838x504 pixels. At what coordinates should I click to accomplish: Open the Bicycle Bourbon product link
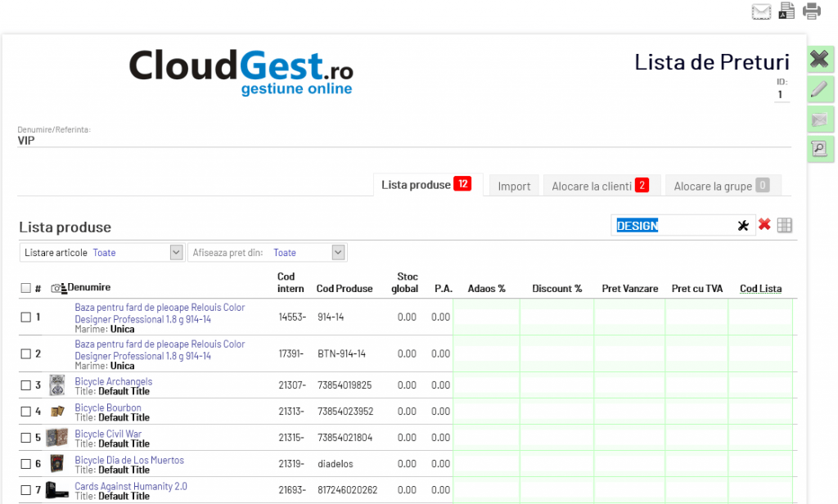coord(108,407)
